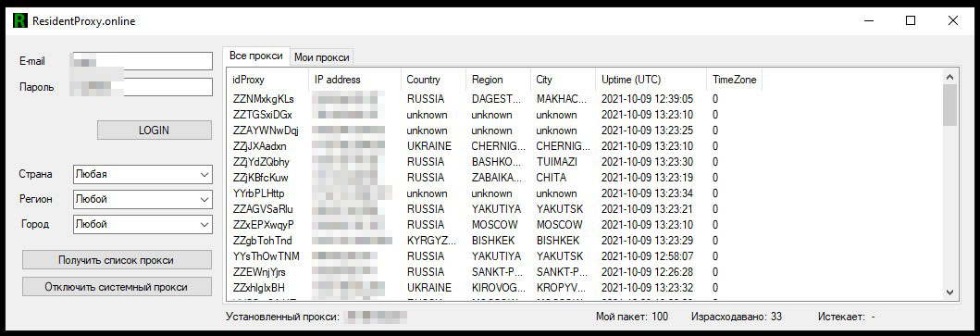Click the LOGIN button
This screenshot has width=980, height=336.
154,131
